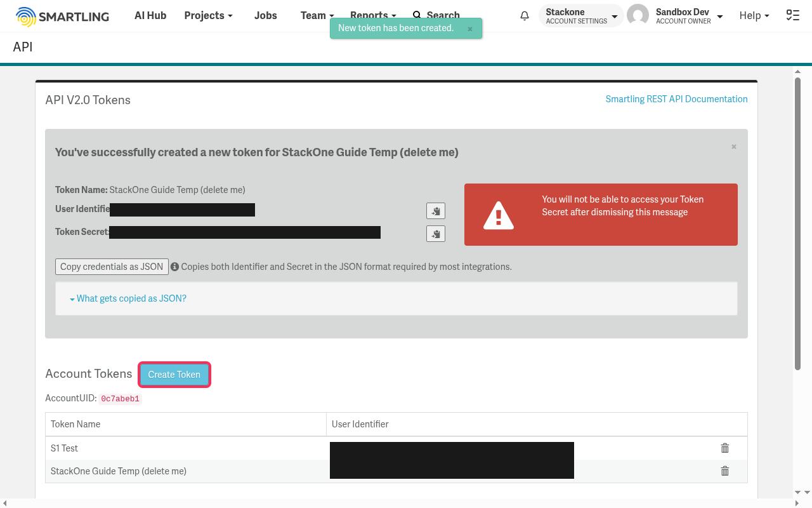Delete the S1 Test token
Image resolution: width=812 pixels, height=508 pixels.
pyautogui.click(x=725, y=448)
